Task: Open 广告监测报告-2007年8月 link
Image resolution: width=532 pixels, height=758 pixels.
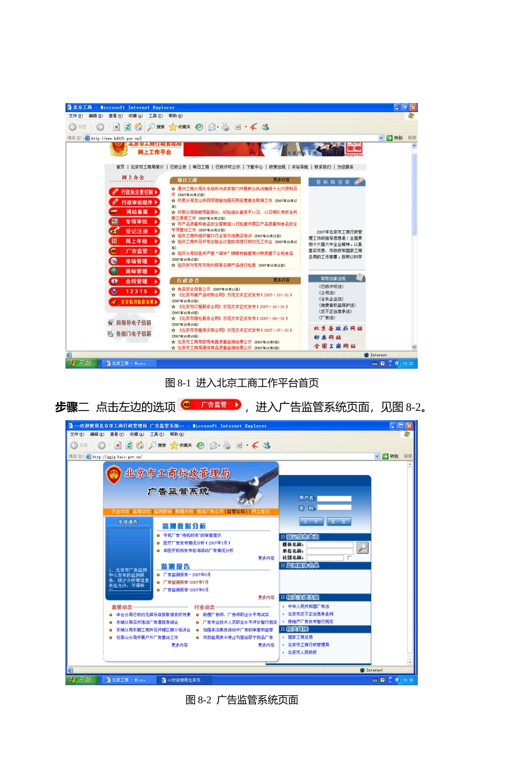Action: coord(187,575)
